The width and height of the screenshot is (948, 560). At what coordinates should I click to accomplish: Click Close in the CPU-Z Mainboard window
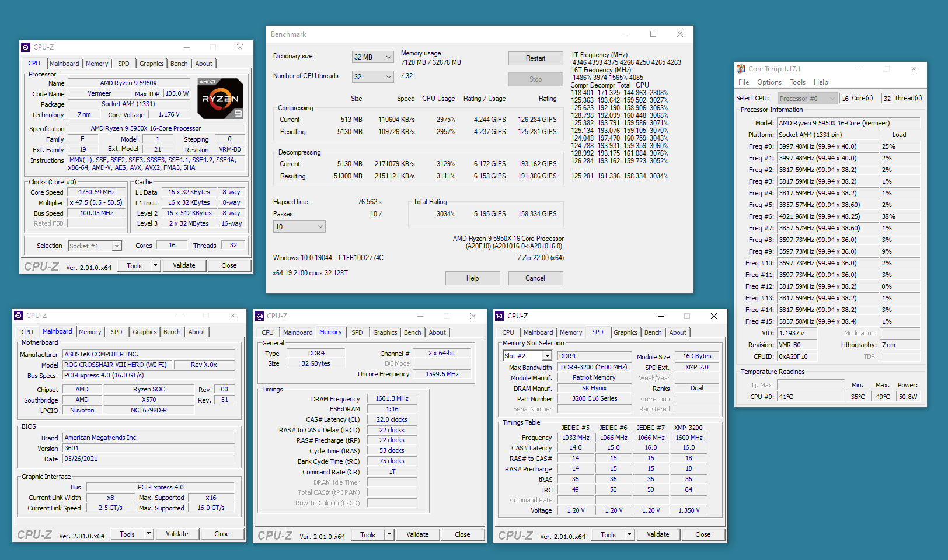222,534
